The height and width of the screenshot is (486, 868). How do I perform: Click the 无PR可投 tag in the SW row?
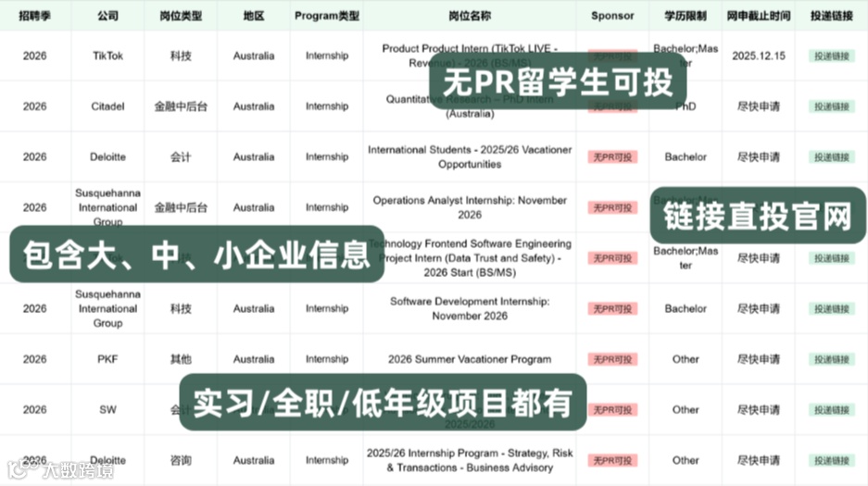tap(612, 410)
